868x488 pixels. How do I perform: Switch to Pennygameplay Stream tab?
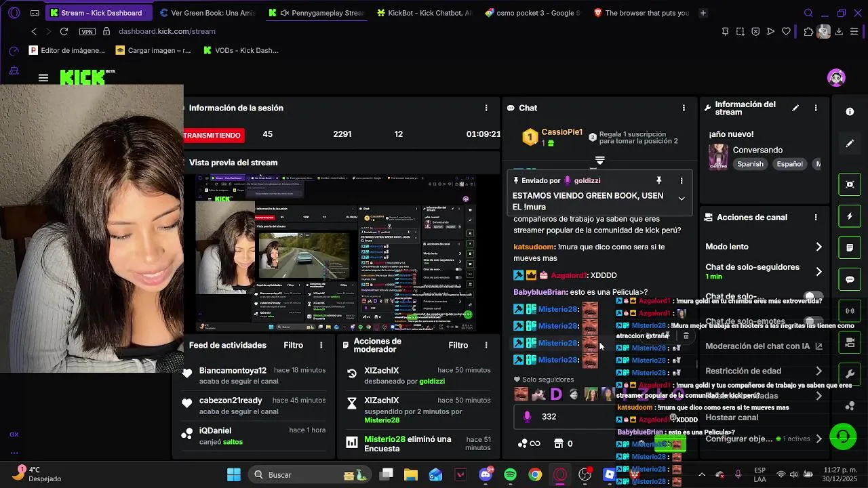pyautogui.click(x=315, y=13)
